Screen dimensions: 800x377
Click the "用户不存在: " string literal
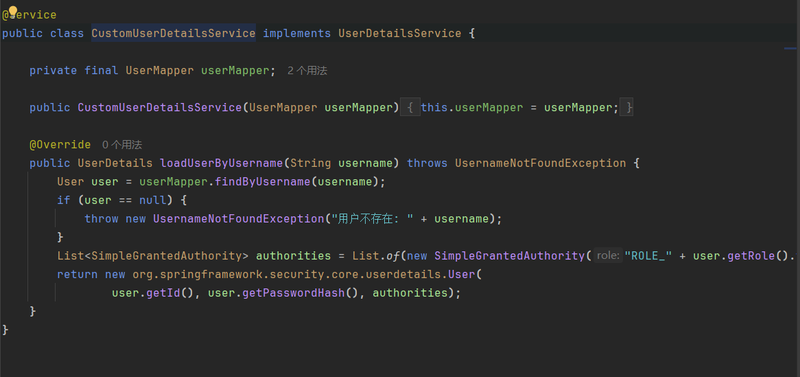[x=372, y=219]
